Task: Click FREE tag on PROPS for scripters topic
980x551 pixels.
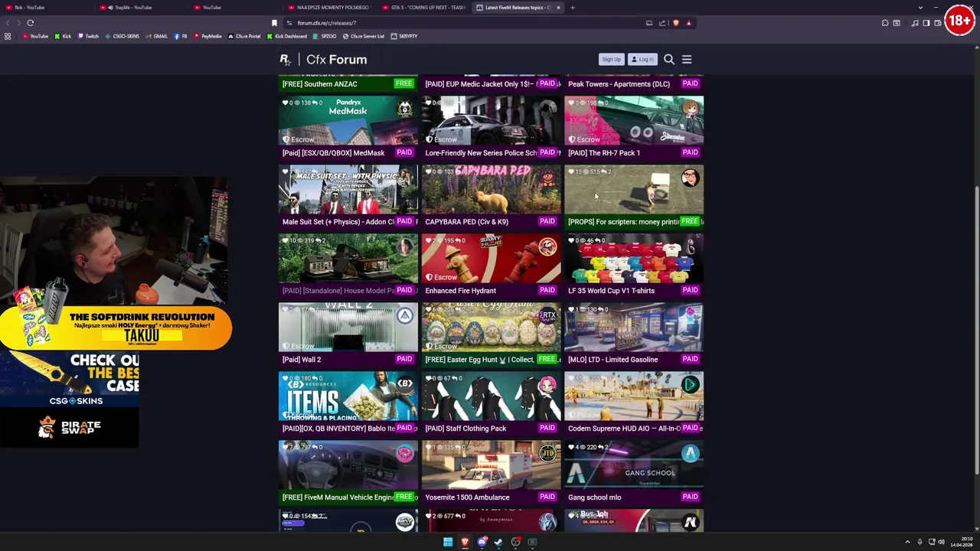Action: [690, 221]
